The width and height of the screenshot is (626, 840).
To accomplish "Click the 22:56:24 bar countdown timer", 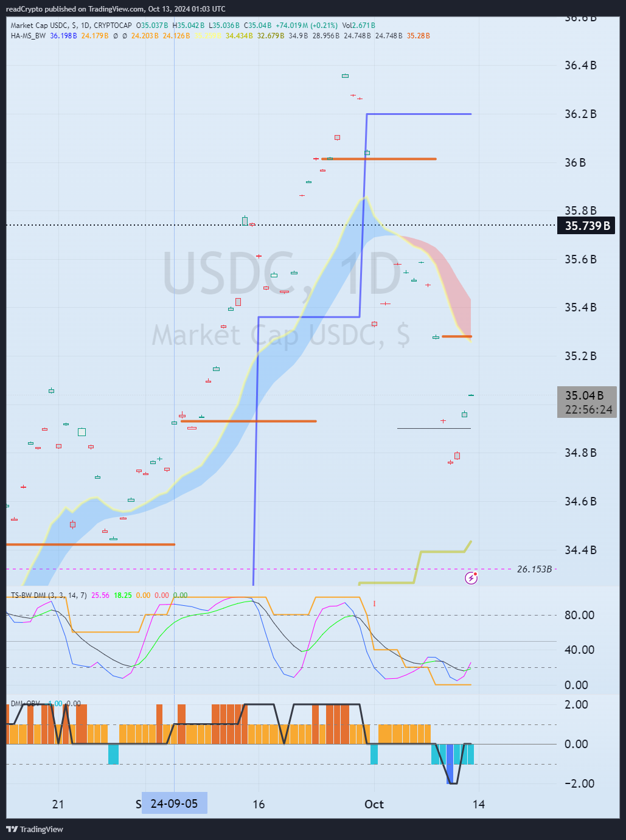I will coord(589,410).
